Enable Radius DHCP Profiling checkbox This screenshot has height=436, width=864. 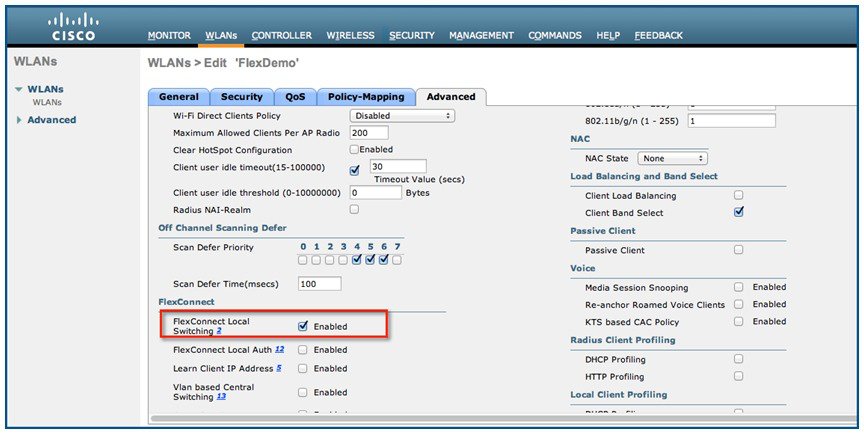click(x=738, y=359)
